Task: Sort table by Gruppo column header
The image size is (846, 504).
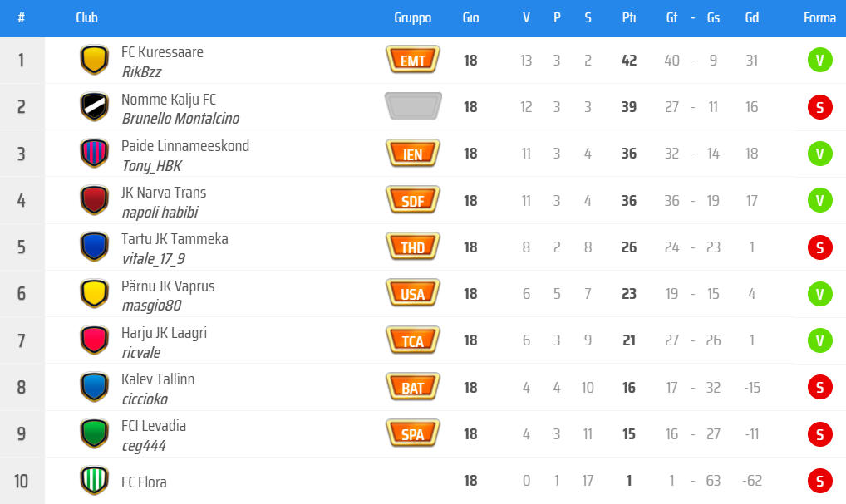Action: click(413, 18)
